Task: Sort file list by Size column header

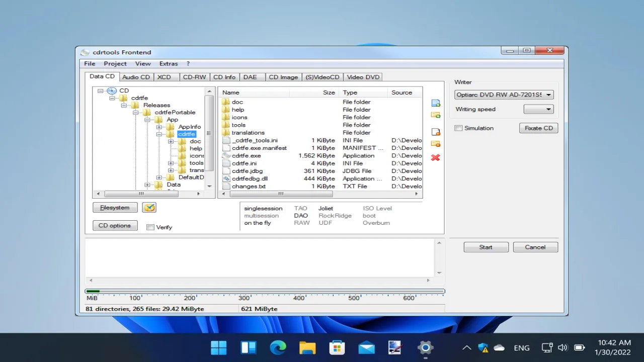Action: click(313, 93)
